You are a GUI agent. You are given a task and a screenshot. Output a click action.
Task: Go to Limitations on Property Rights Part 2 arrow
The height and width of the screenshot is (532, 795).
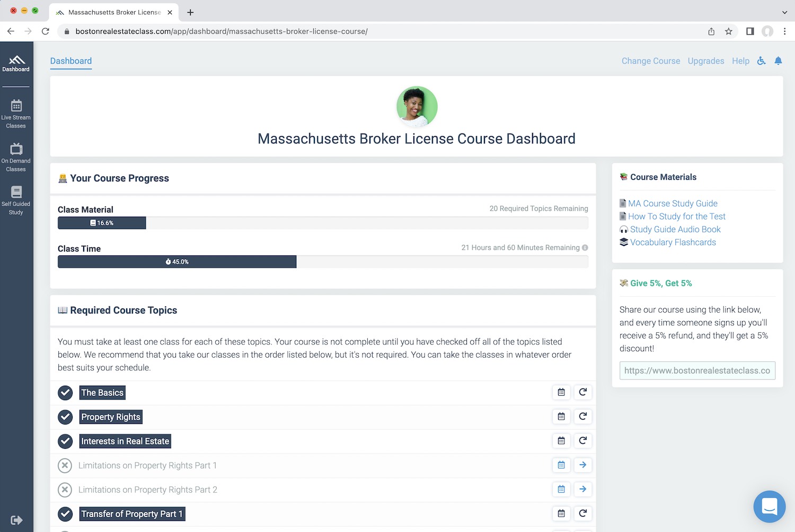[x=582, y=489]
